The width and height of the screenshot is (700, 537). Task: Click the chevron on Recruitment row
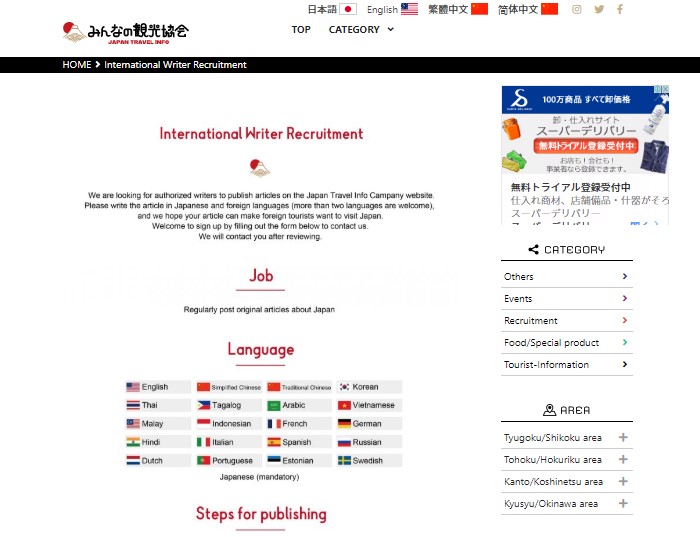pos(625,320)
